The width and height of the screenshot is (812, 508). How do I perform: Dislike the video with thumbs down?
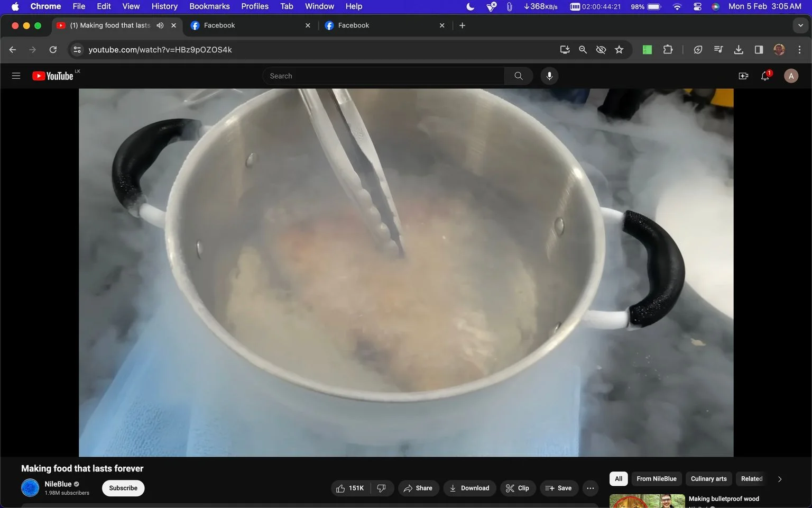pyautogui.click(x=382, y=488)
